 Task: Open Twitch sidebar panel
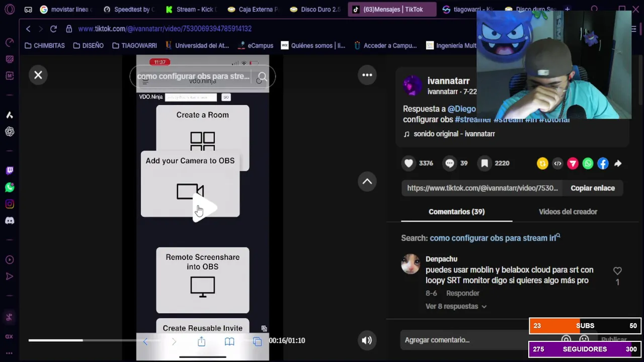pyautogui.click(x=10, y=170)
